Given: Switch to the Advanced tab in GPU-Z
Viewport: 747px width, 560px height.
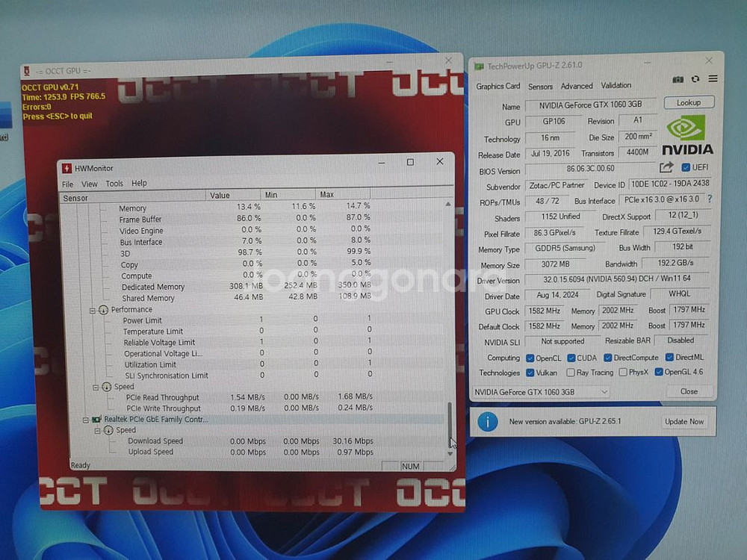Looking at the screenshot, I should tap(577, 86).
